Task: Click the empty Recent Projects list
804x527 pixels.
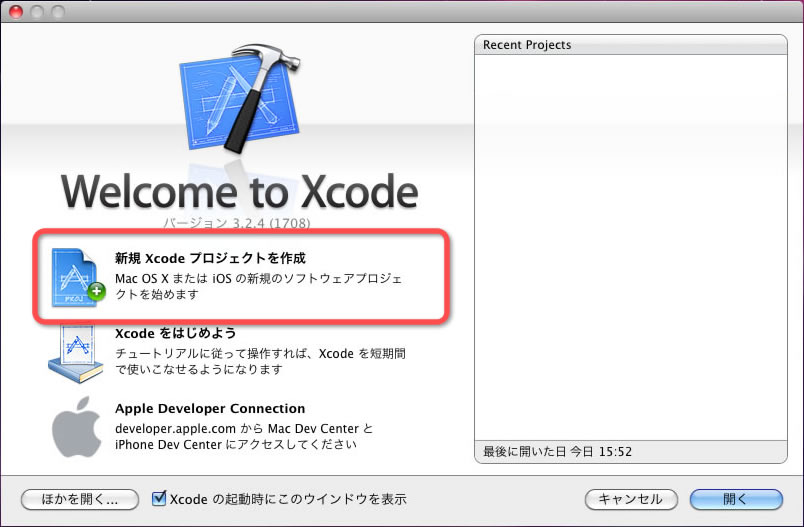Action: 631,247
